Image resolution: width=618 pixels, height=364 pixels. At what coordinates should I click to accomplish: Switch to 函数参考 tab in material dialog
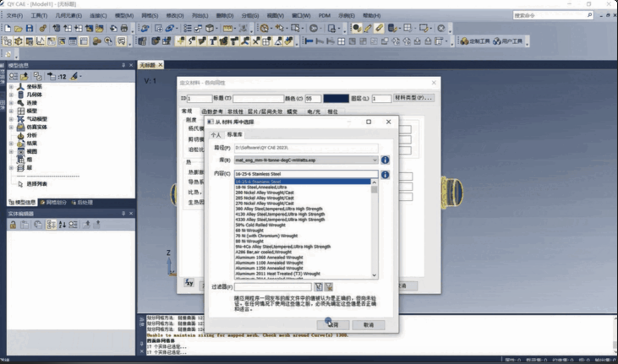pyautogui.click(x=212, y=111)
